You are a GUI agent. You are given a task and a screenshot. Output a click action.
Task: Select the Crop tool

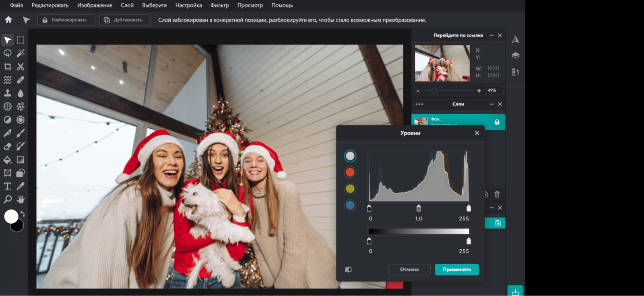(x=7, y=67)
